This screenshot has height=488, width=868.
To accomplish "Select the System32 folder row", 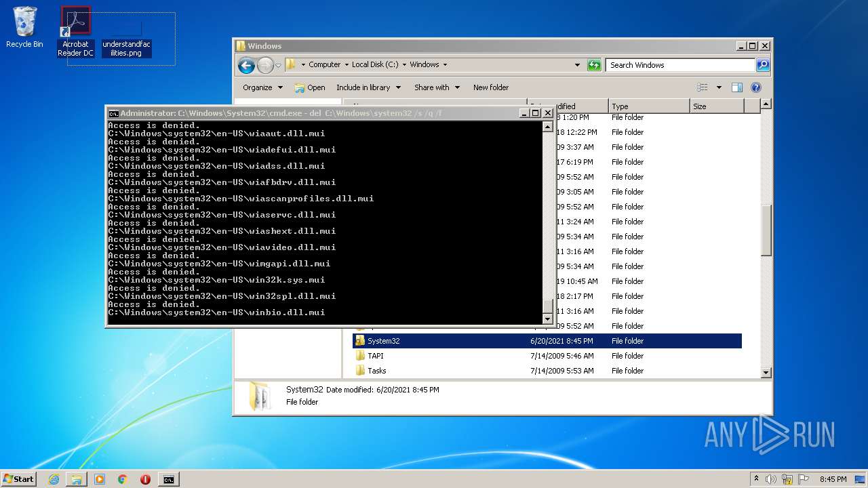I will tap(547, 341).
